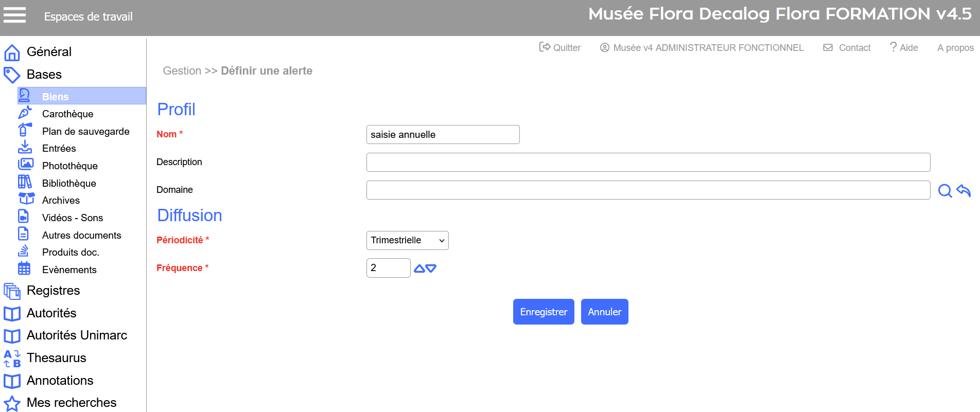Image resolution: width=980 pixels, height=412 pixels.
Task: Click into the Description field
Action: click(x=648, y=162)
